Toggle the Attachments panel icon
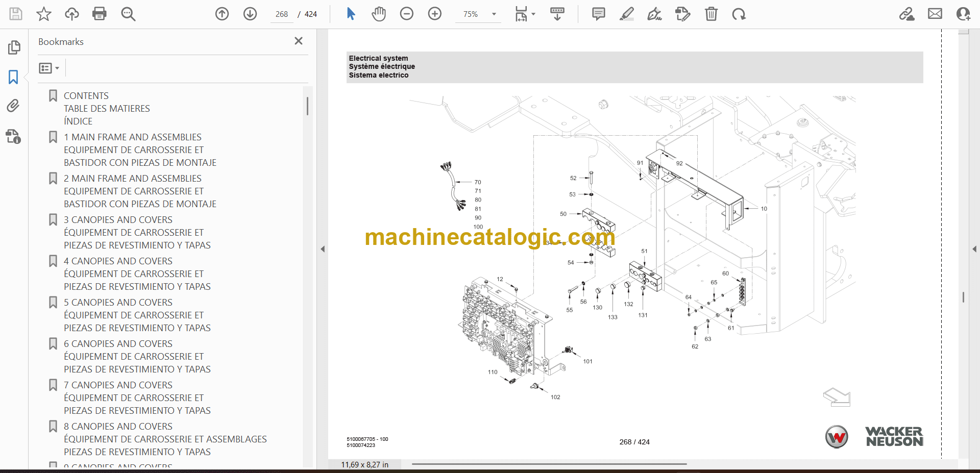 pyautogui.click(x=14, y=106)
